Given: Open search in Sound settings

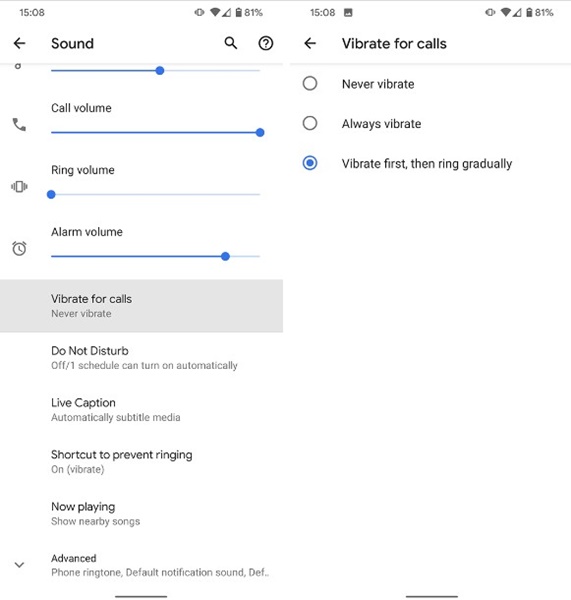Looking at the screenshot, I should click(230, 43).
